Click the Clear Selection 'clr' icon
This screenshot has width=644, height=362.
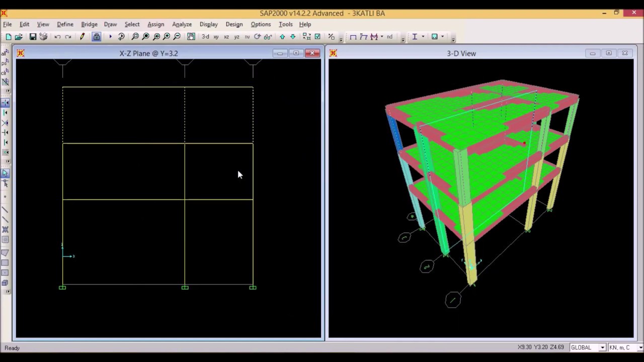click(x=5, y=72)
